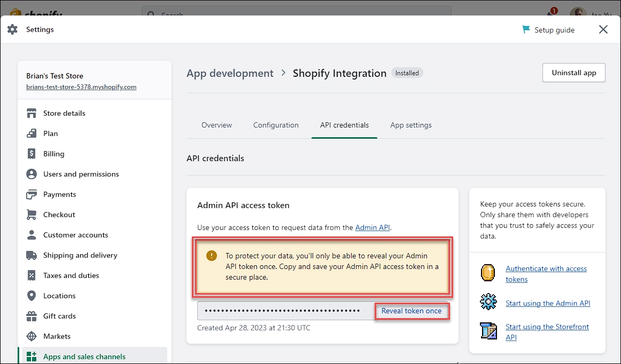Click the Checkout cart icon
The image size is (621, 364).
(x=32, y=215)
